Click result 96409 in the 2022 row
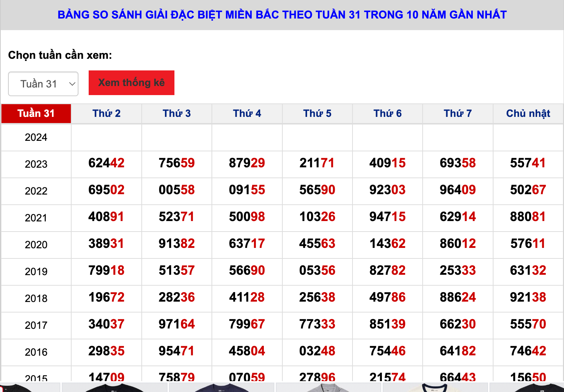The width and height of the screenshot is (564, 392). (458, 190)
